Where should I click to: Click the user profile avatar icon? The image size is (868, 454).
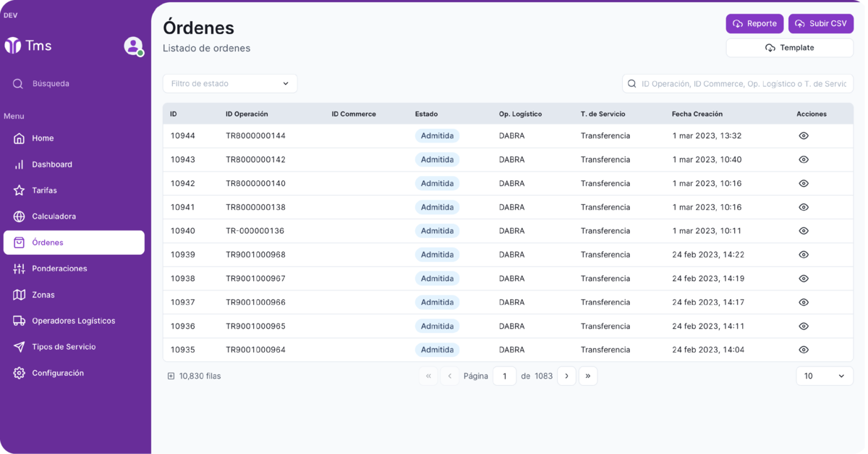(x=133, y=46)
